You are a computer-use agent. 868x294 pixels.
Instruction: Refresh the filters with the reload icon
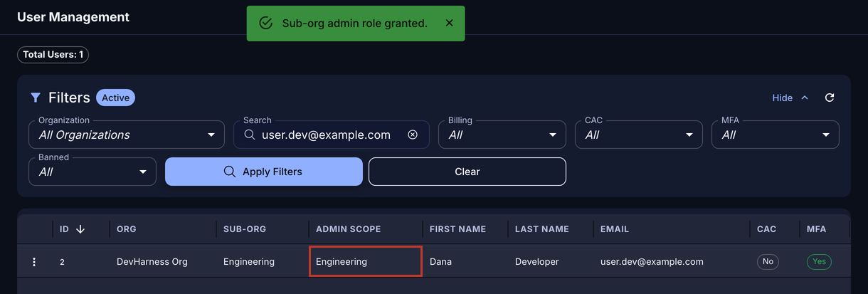(x=830, y=98)
